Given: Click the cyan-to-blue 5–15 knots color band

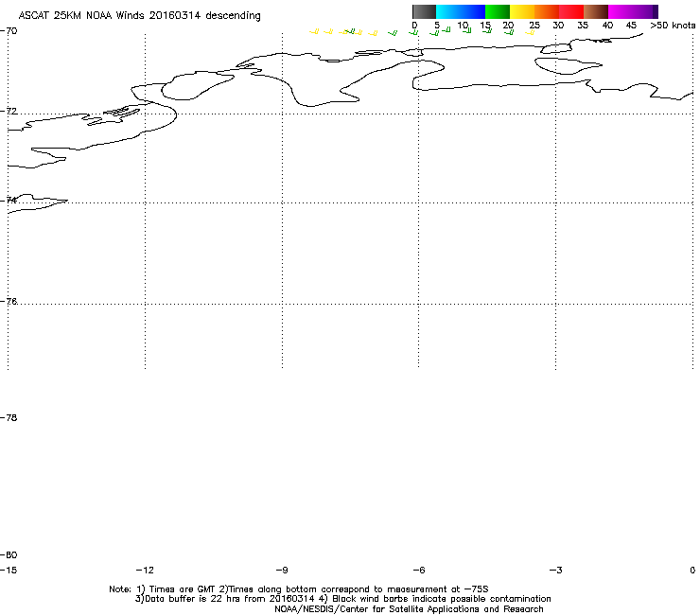Looking at the screenshot, I should coord(461,11).
